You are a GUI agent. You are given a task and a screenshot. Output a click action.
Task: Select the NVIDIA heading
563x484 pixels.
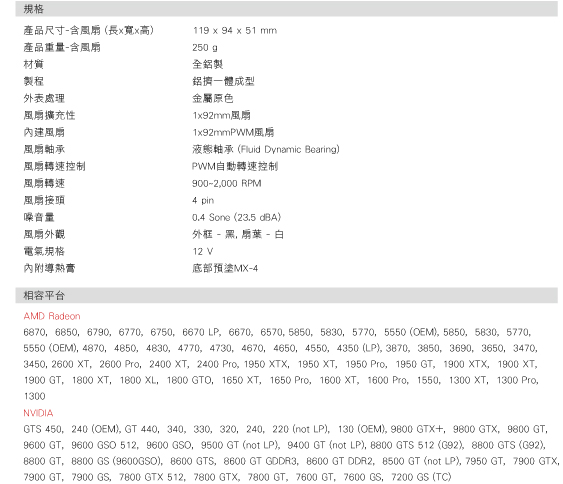point(38,413)
